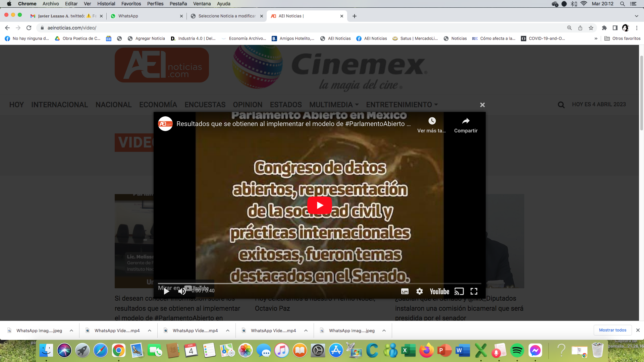644x362 pixels.
Task: Click the page share icon in address bar
Action: [580, 28]
